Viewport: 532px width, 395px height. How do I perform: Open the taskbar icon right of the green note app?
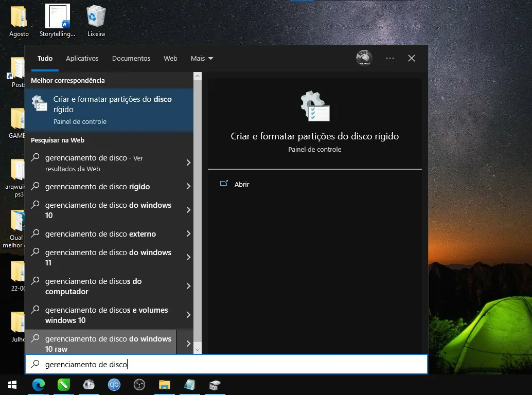tap(89, 385)
